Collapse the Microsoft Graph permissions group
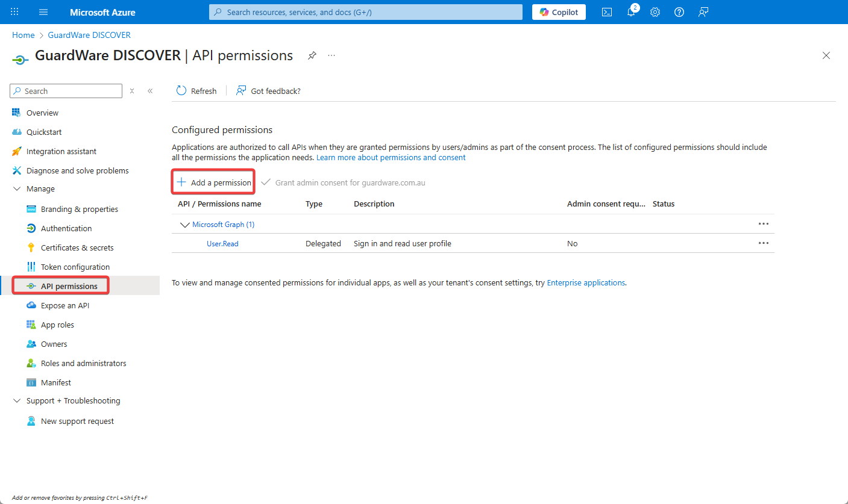 (184, 225)
